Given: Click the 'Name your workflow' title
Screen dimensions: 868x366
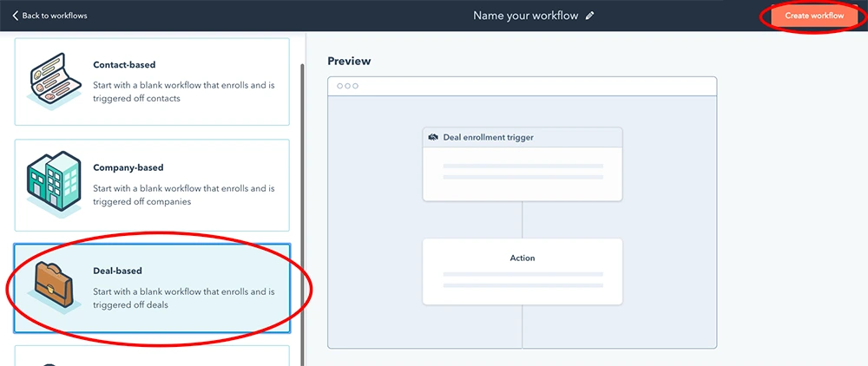Looking at the screenshot, I should coord(525,16).
